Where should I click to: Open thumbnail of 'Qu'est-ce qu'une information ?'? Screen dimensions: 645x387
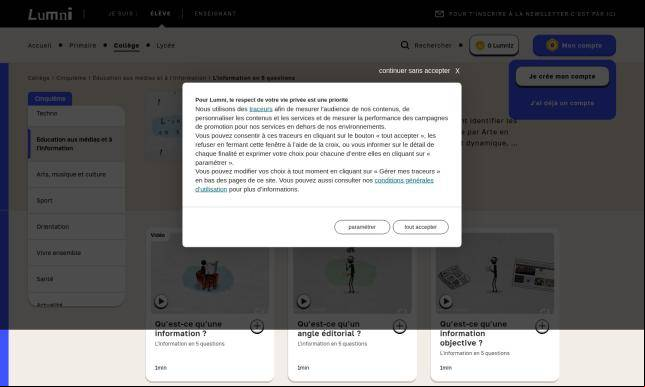pyautogui.click(x=210, y=273)
